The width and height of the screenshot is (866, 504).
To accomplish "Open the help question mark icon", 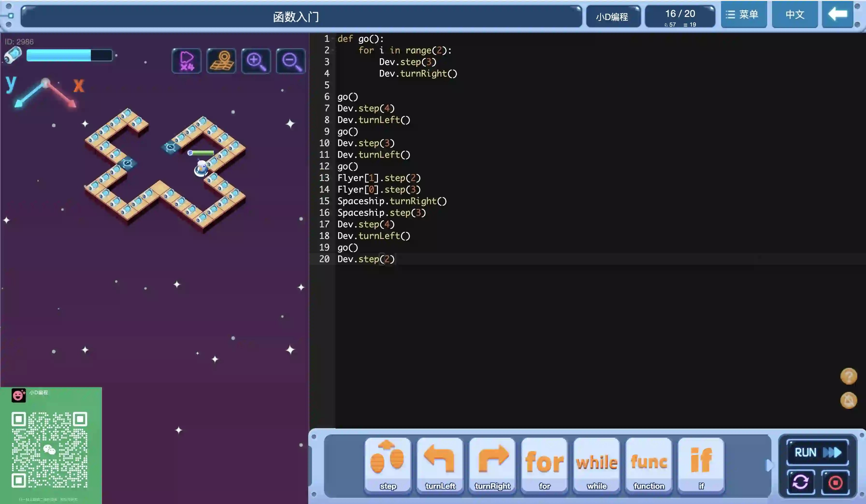I will (x=848, y=376).
